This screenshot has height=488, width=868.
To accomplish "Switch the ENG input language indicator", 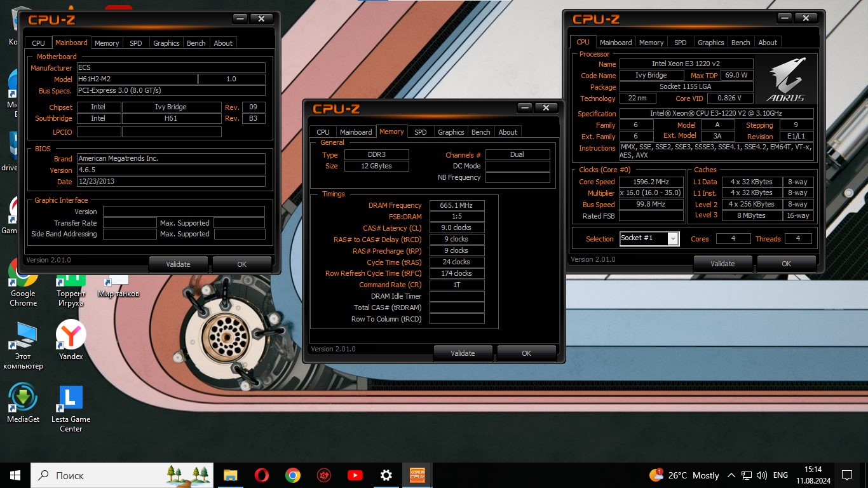I will tap(780, 475).
